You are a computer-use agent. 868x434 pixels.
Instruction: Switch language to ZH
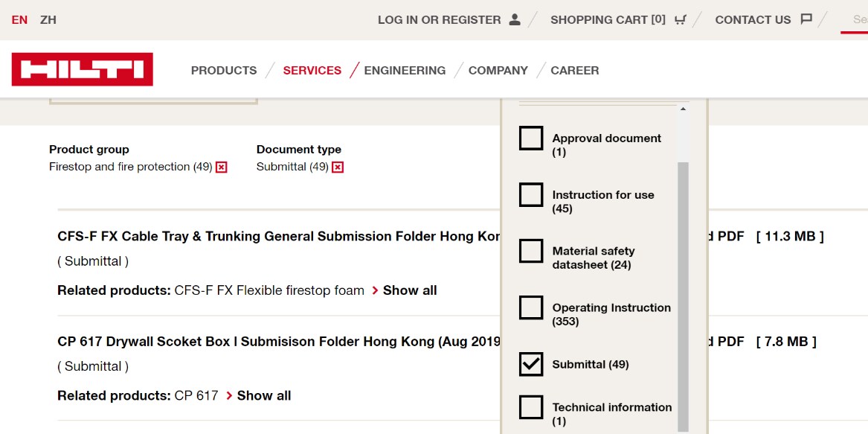click(48, 20)
